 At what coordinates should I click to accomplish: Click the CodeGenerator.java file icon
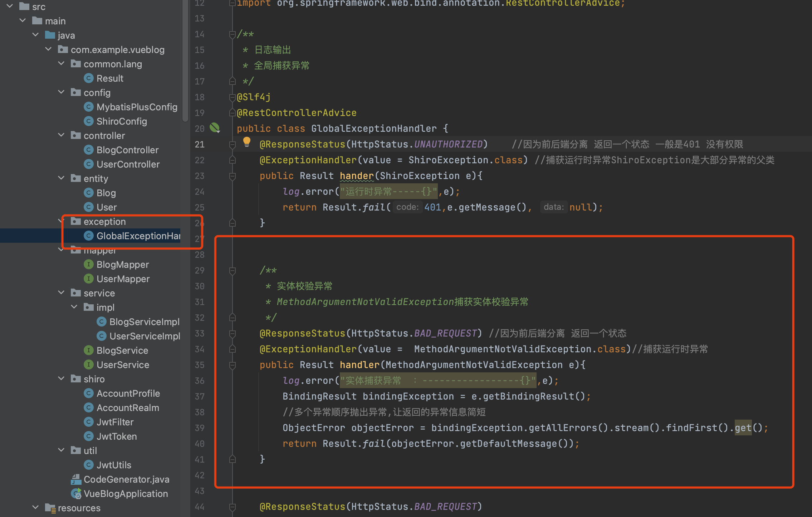tap(76, 479)
